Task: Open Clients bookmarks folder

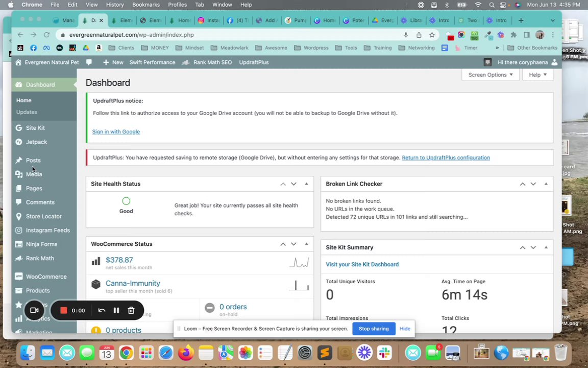Action: (121, 48)
